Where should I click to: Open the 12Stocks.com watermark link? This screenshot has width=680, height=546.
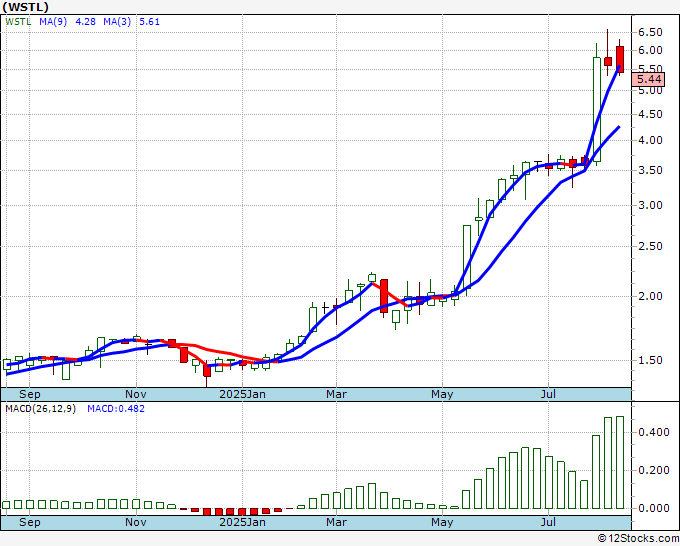pos(637,539)
